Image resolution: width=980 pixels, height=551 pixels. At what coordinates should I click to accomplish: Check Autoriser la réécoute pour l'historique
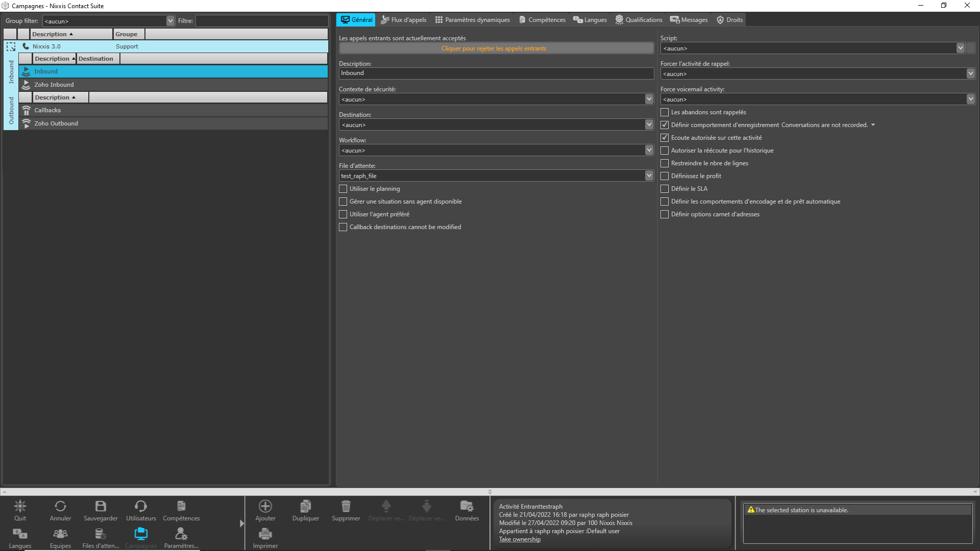[x=665, y=150]
